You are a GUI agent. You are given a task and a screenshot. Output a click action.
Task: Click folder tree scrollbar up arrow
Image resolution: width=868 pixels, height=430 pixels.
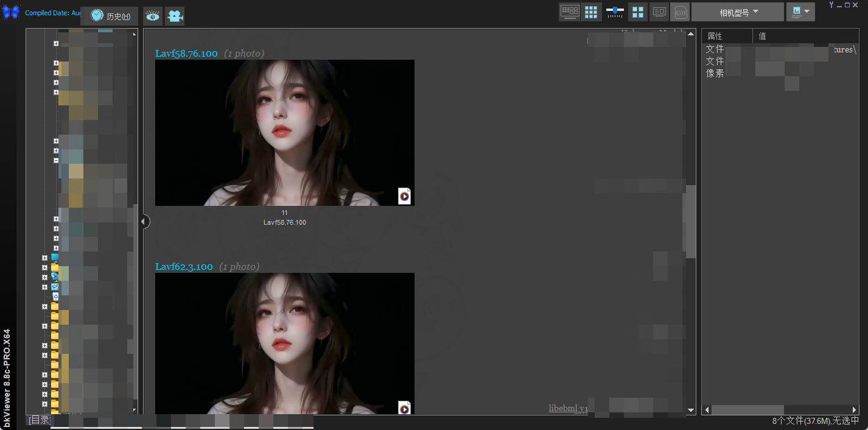click(135, 34)
